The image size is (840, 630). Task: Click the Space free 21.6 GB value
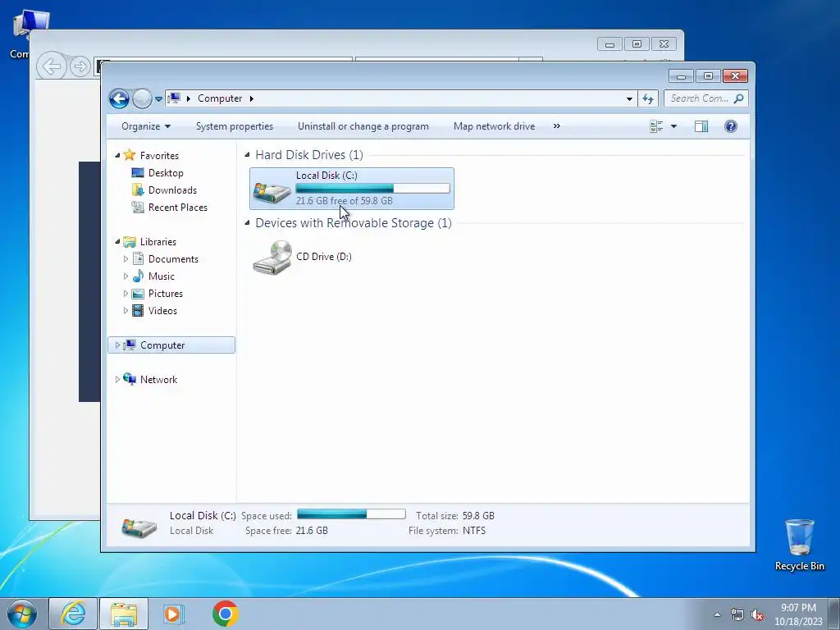[312, 531]
